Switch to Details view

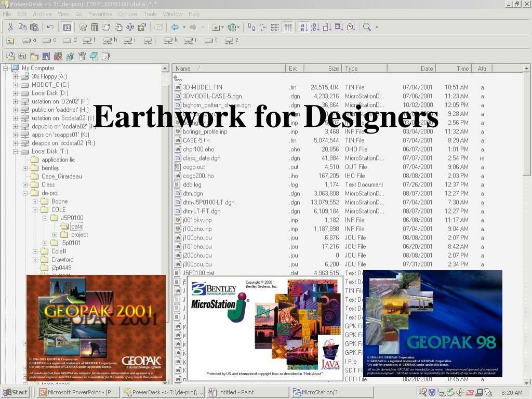point(287,27)
